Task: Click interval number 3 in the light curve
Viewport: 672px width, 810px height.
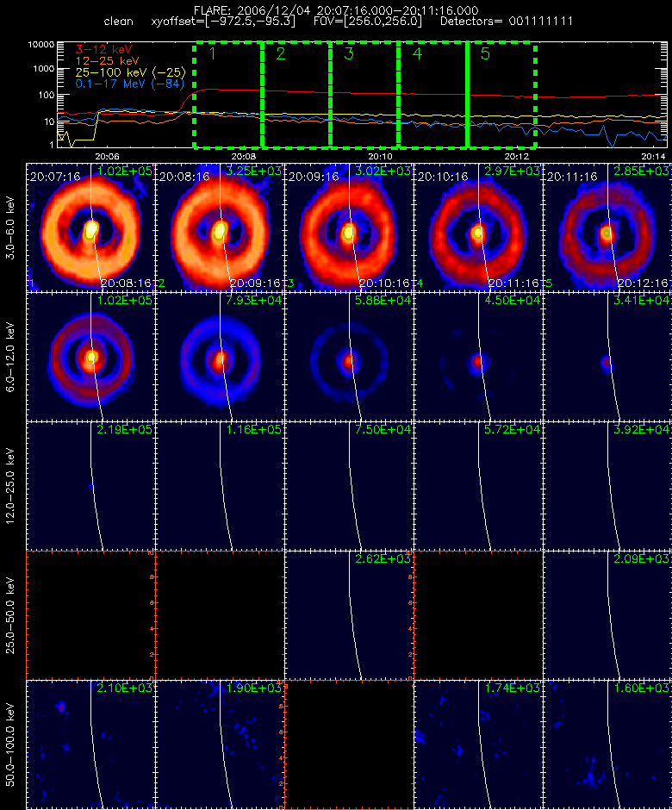Action: pos(349,53)
